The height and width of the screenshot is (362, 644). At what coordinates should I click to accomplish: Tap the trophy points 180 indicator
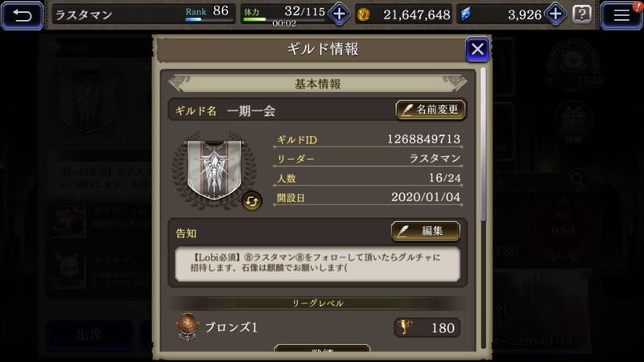pyautogui.click(x=427, y=327)
